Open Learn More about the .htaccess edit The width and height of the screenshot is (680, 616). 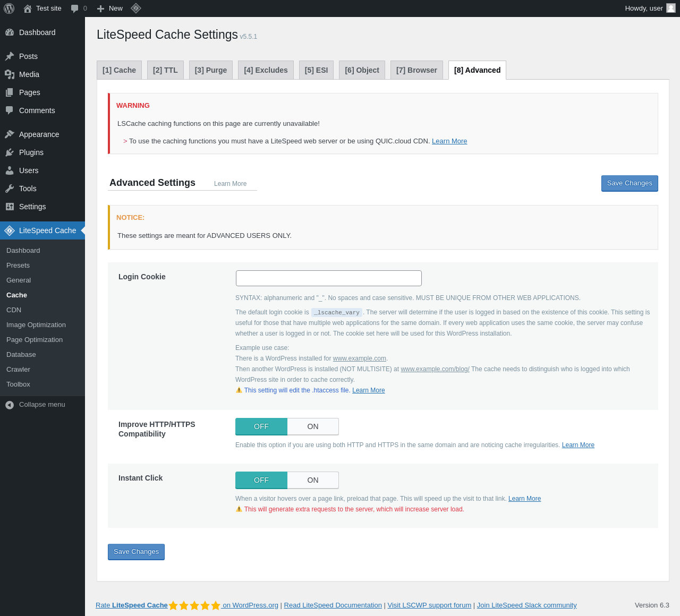point(369,390)
